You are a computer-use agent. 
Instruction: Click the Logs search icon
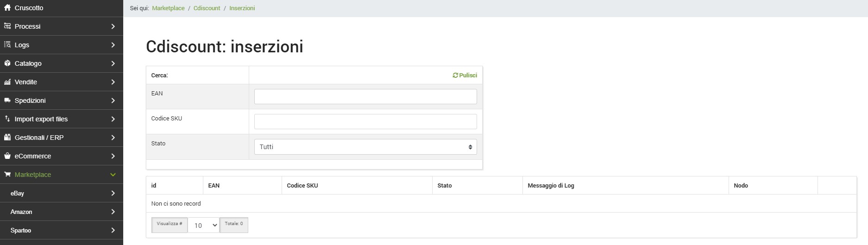[x=7, y=45]
